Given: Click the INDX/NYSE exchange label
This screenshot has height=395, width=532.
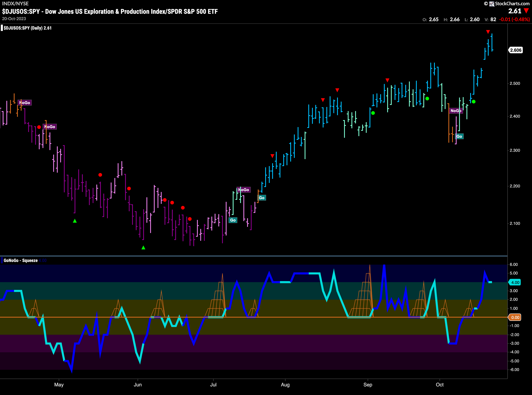Looking at the screenshot, I should [15, 3].
